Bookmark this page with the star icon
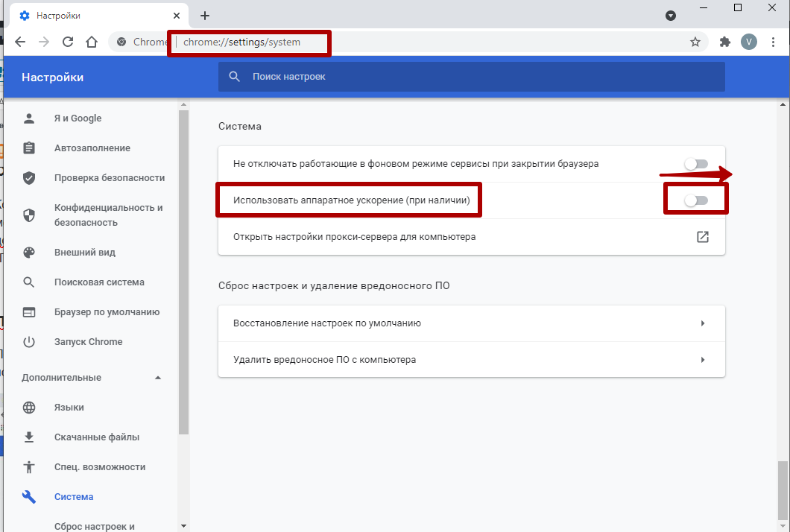Screen dimensions: 790x532 695,42
